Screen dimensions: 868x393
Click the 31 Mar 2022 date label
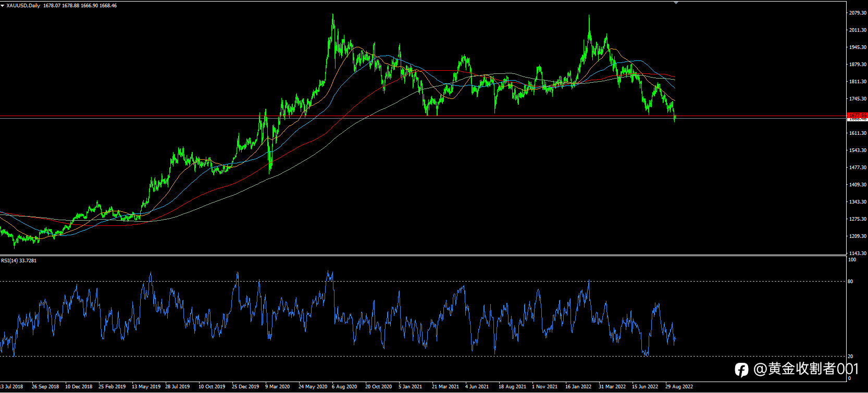(x=612, y=387)
